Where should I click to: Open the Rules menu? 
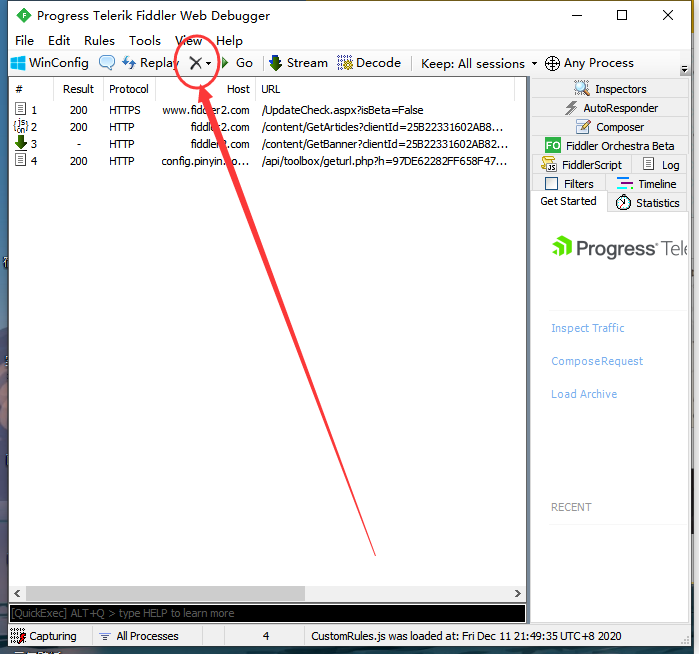pos(99,41)
